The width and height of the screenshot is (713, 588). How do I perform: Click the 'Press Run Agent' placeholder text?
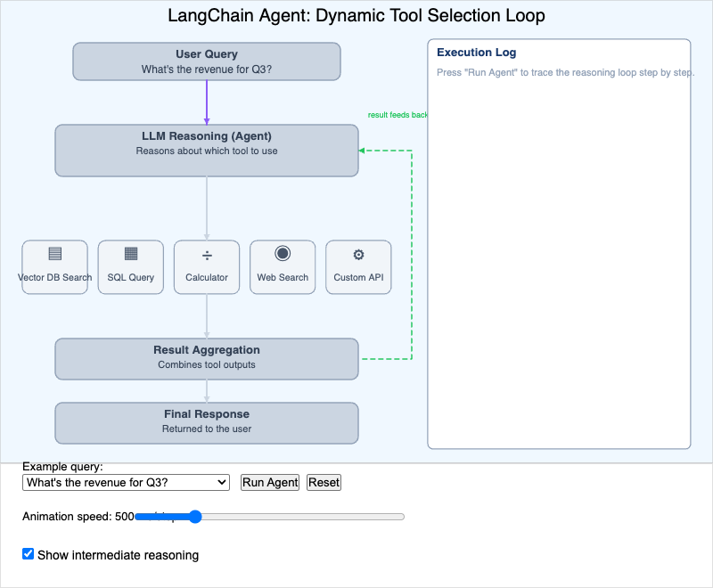tap(565, 72)
